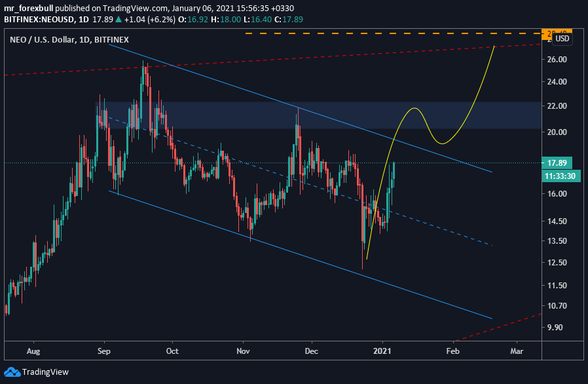Click the 10.70 price axis label
This screenshot has width=588, height=384.
coord(557,305)
